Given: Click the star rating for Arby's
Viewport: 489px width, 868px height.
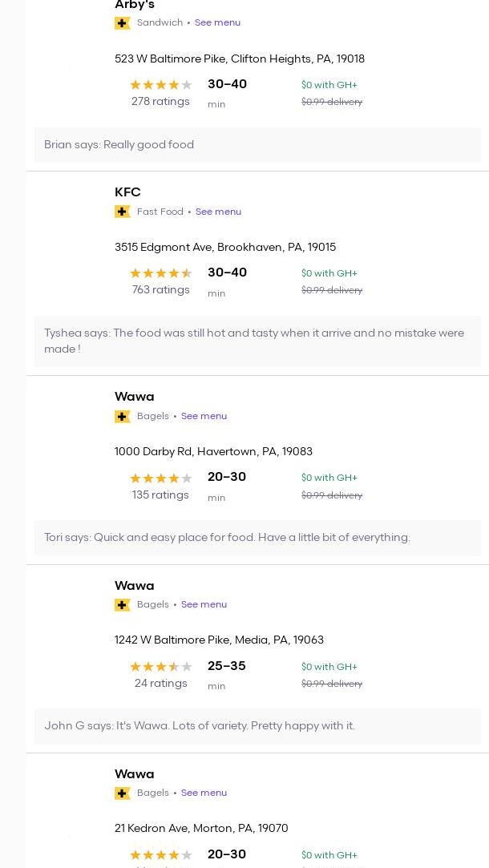Looking at the screenshot, I should point(160,85).
